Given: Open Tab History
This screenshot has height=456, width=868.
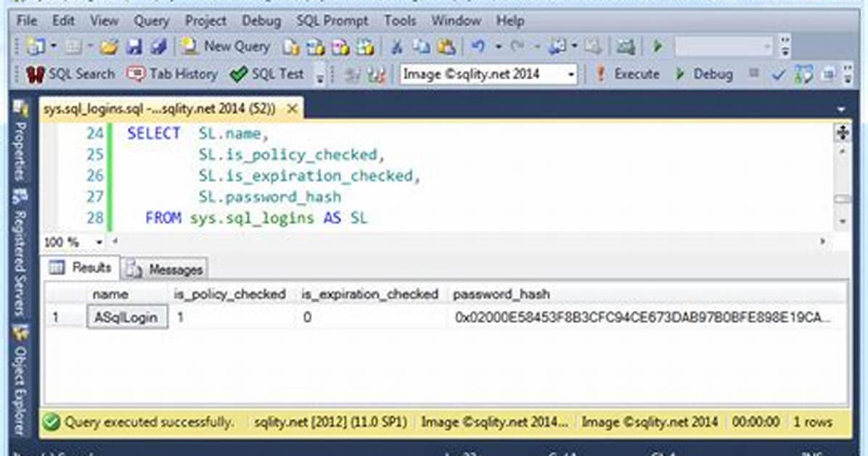Looking at the screenshot, I should coord(171,74).
